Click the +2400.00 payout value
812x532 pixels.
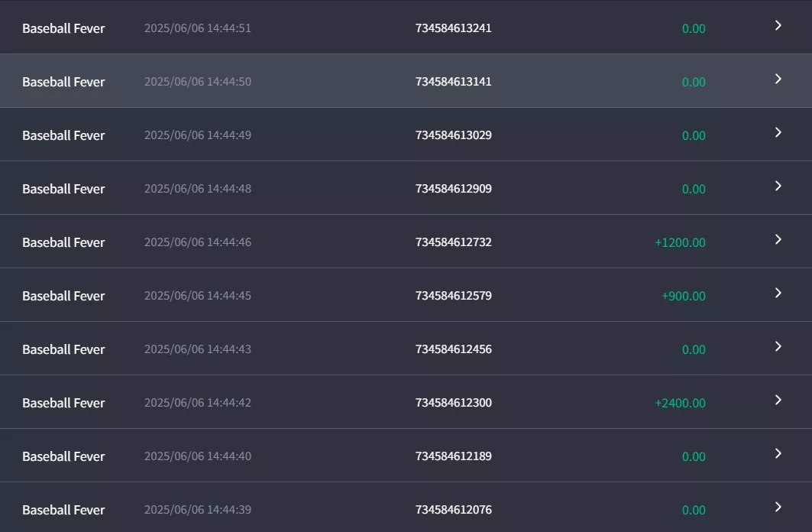pyautogui.click(x=680, y=403)
